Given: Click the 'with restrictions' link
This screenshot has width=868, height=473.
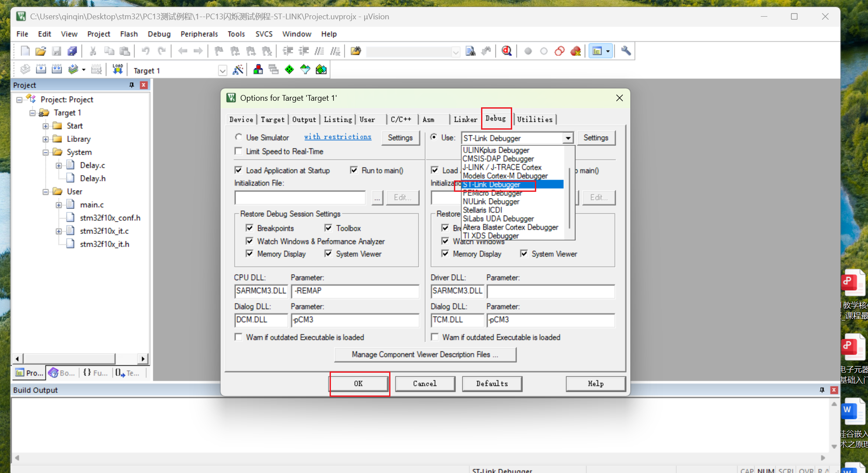Looking at the screenshot, I should (338, 137).
